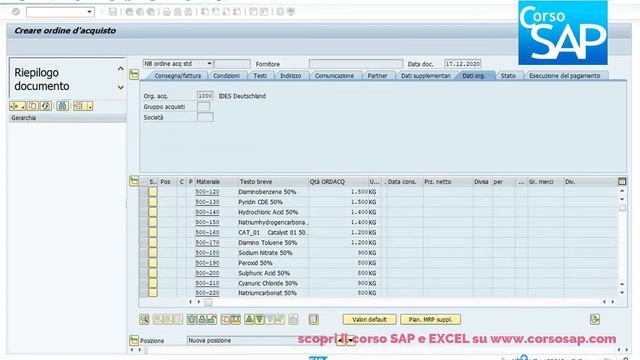The height and width of the screenshot is (360, 640).
Task: Toggle status box for row Pyridin CDE 50%
Action: (x=153, y=202)
